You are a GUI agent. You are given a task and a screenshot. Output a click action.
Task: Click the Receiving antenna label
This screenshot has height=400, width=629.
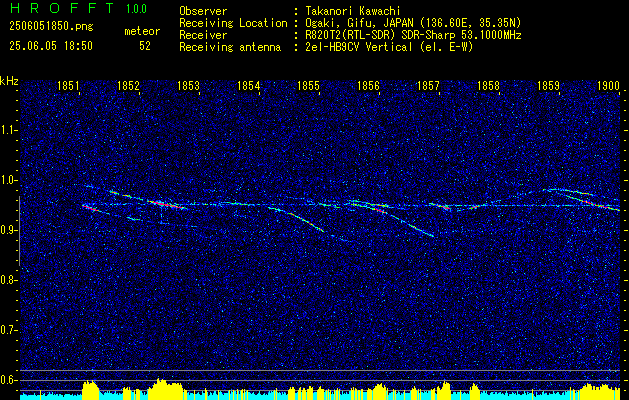pos(230,47)
